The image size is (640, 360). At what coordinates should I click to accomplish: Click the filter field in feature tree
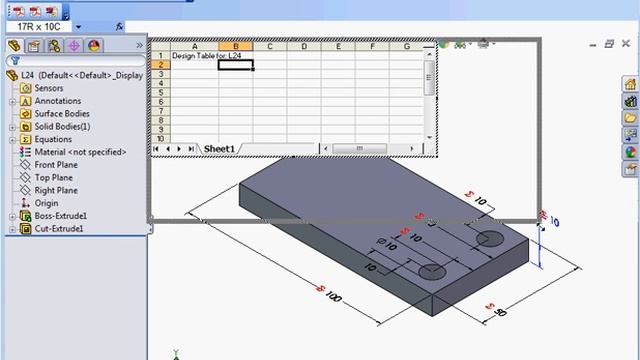(x=76, y=61)
